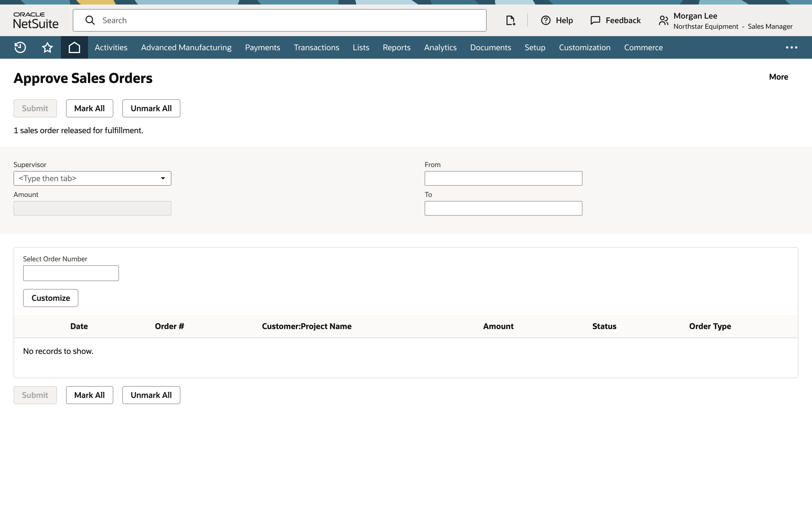Expand the Supervisor dropdown arrow

click(163, 178)
